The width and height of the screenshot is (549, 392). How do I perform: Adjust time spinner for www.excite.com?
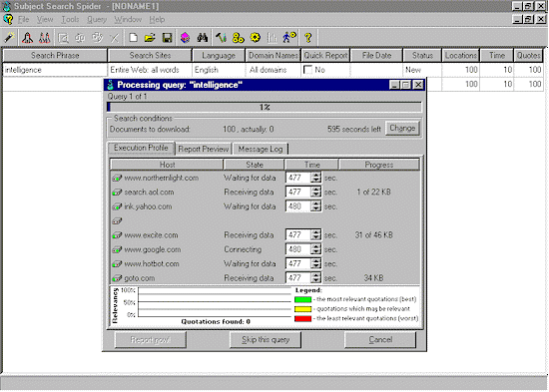coord(315,235)
